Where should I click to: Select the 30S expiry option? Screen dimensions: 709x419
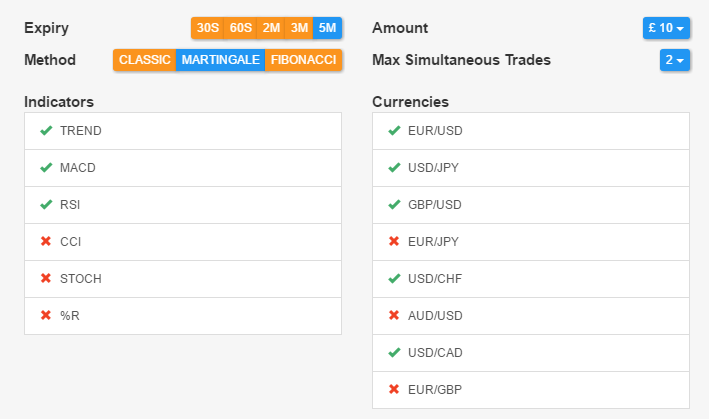(x=208, y=28)
